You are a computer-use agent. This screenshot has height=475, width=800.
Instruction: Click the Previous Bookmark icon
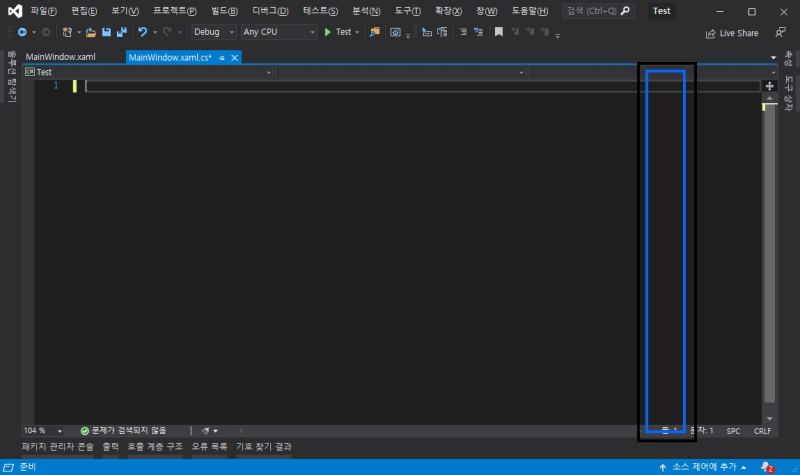click(x=515, y=32)
